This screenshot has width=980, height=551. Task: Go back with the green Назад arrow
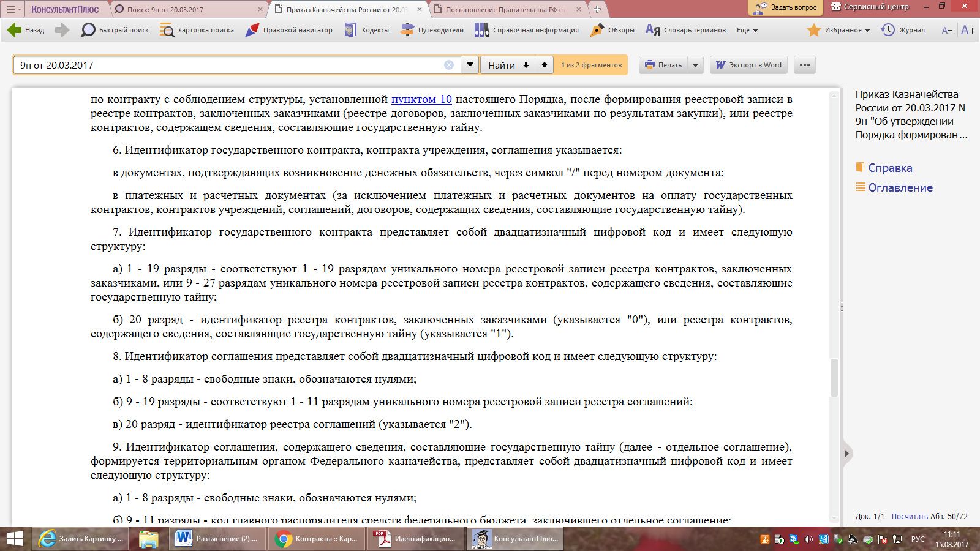26,30
